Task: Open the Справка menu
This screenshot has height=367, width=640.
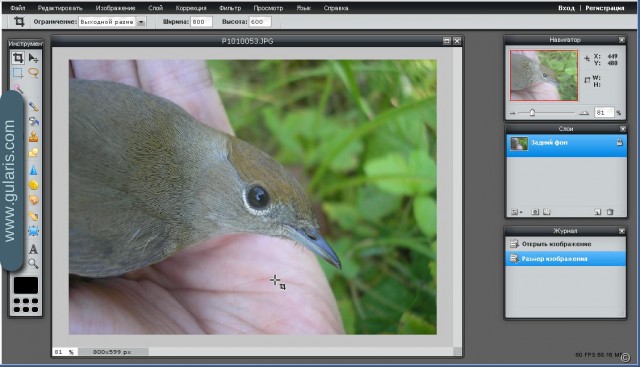Action: point(336,8)
